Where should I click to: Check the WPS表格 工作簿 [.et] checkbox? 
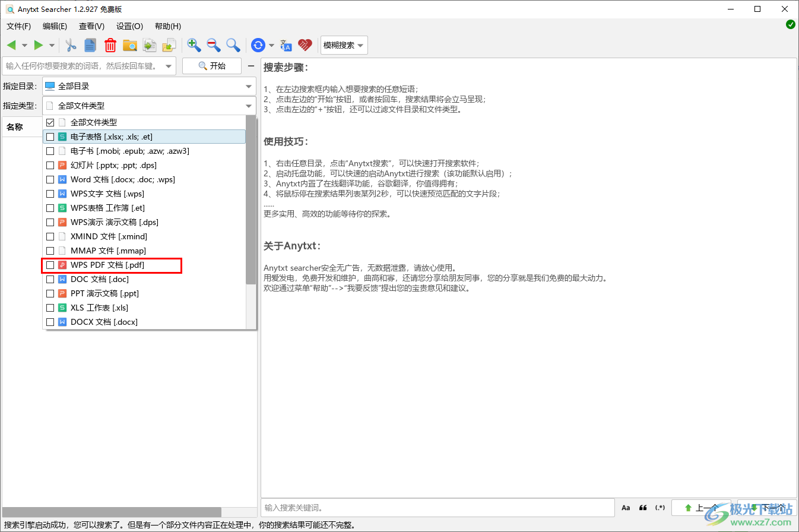[x=50, y=208]
